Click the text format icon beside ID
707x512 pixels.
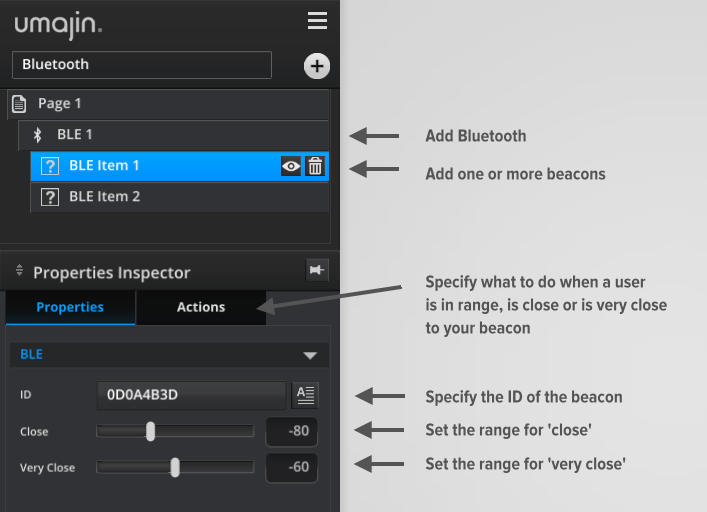pos(305,395)
